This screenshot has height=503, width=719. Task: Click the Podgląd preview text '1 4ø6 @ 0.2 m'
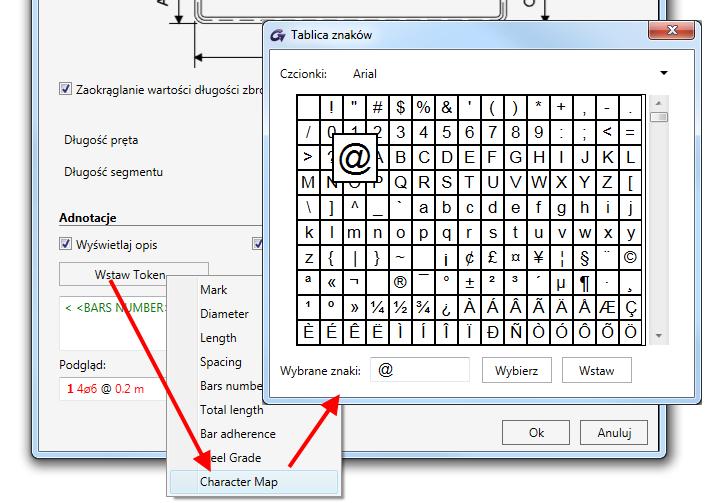tap(105, 389)
